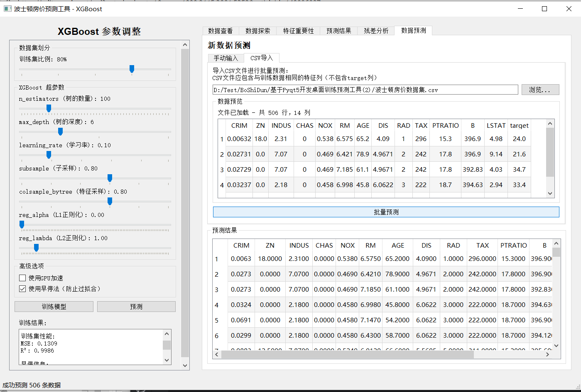Viewport: 581px width, 392px height.
Task: Click the INDUS column header in 预测结果
Action: point(299,245)
